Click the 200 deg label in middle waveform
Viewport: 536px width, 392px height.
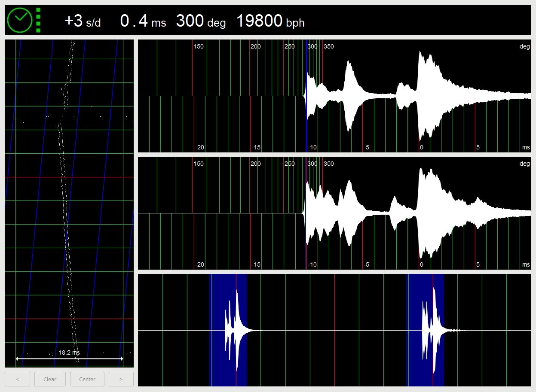(x=256, y=164)
